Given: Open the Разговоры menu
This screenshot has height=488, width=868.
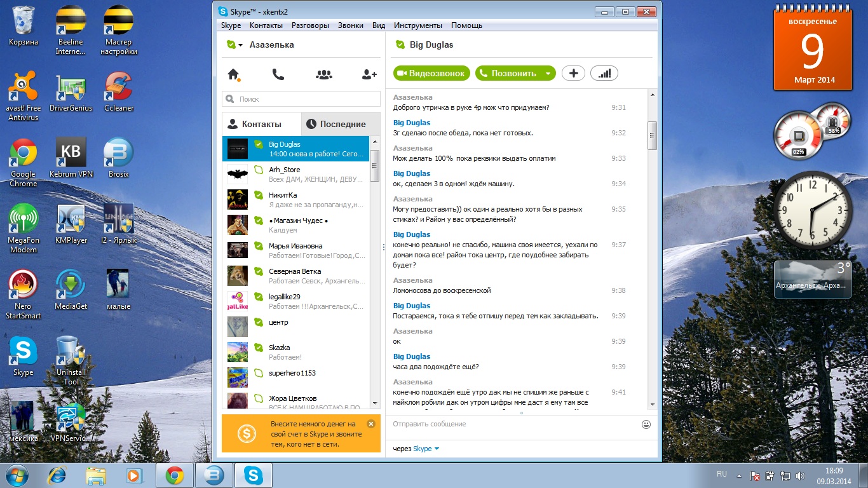Looking at the screenshot, I should pyautogui.click(x=310, y=25).
